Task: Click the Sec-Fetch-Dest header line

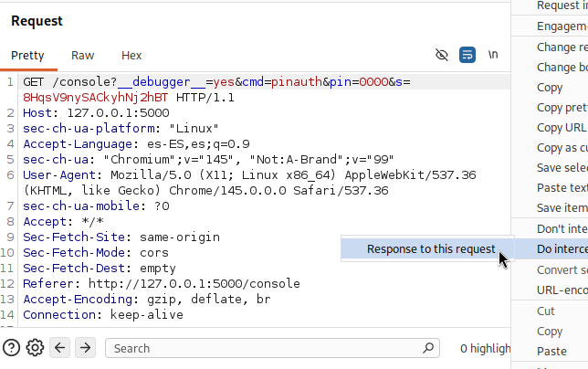Action: (x=100, y=269)
